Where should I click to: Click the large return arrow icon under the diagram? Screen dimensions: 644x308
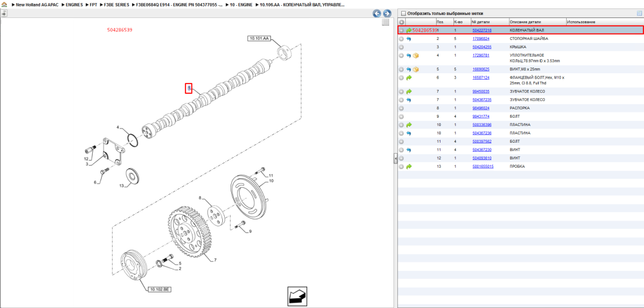298,295
